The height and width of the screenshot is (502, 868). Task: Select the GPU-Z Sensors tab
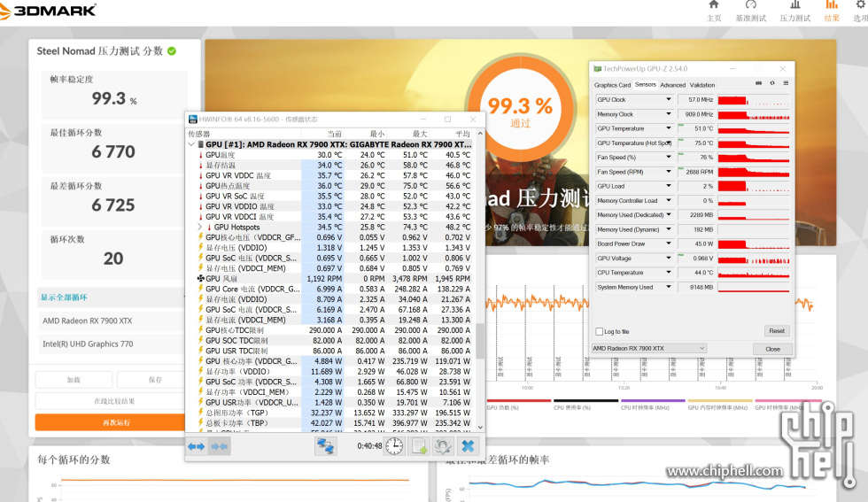[x=646, y=85]
